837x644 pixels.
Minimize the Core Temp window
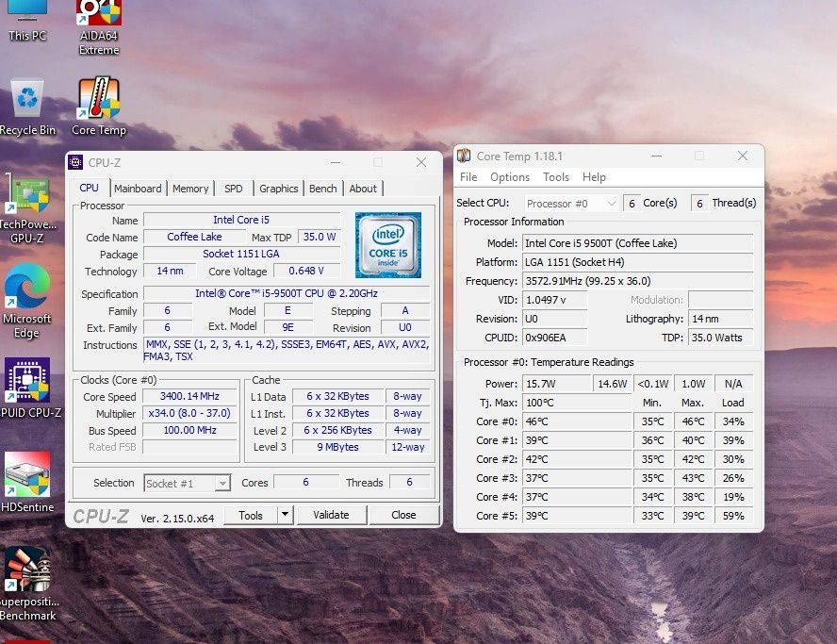657,156
